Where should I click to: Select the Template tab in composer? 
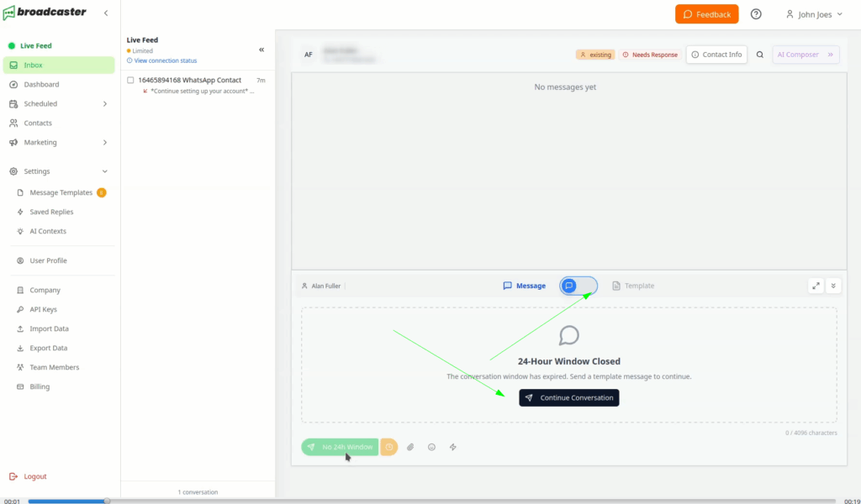[633, 286]
